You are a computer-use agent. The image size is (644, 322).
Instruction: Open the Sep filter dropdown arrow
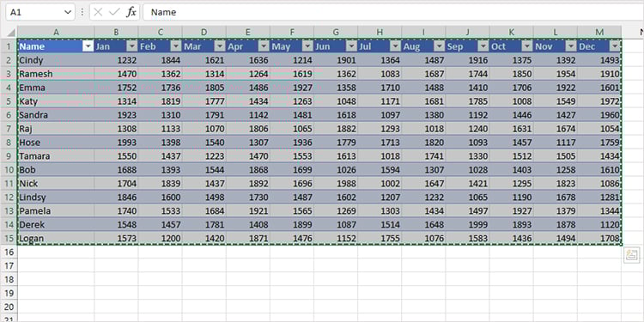[483, 47]
